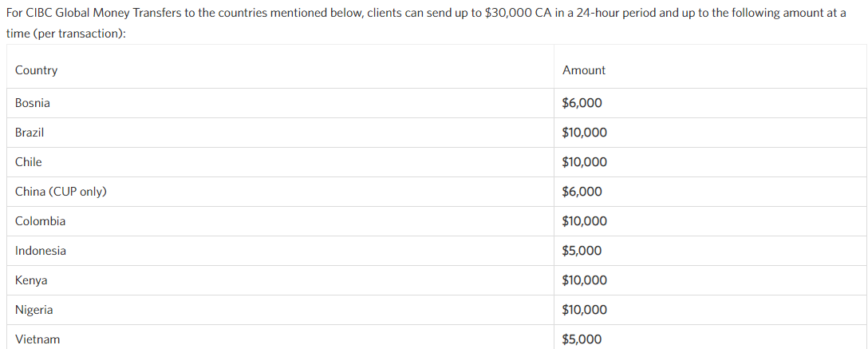Click the $10,000 amount in Chile's row
The image size is (868, 349).
pyautogui.click(x=585, y=162)
